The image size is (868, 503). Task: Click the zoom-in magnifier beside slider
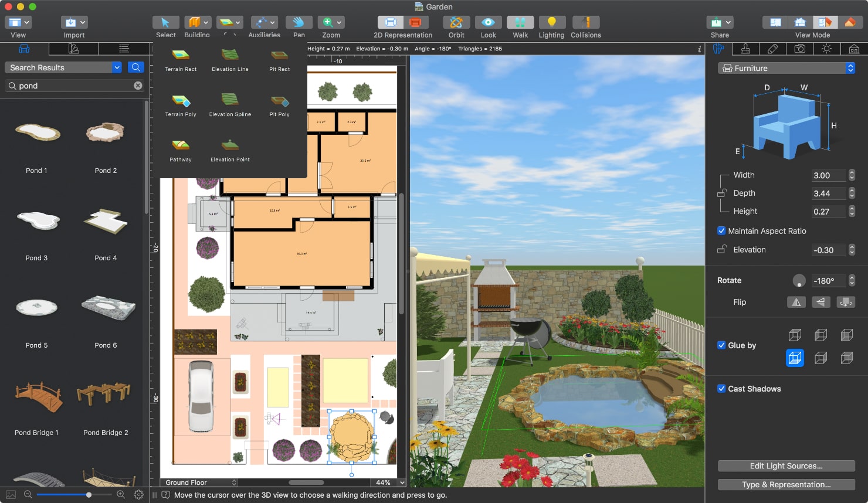click(121, 495)
